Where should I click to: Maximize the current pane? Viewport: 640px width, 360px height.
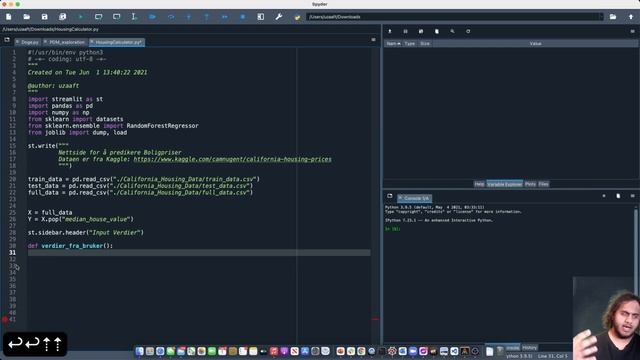pos(260,17)
